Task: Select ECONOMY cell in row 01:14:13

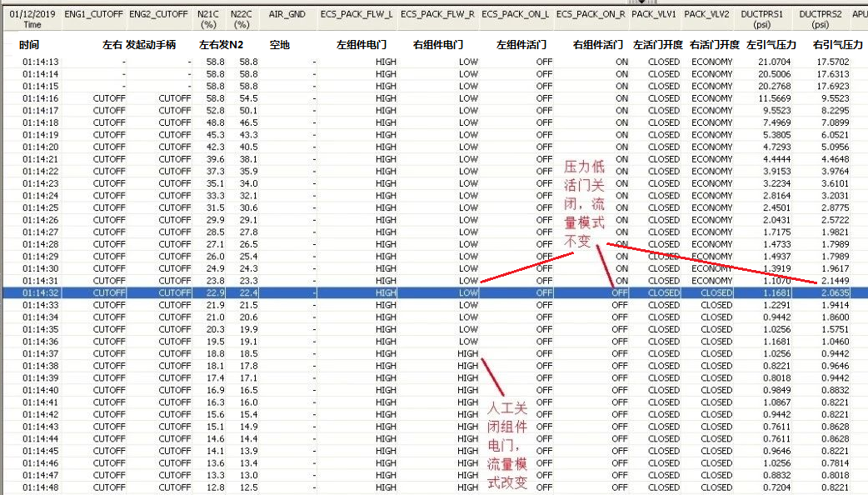Action: 712,62
